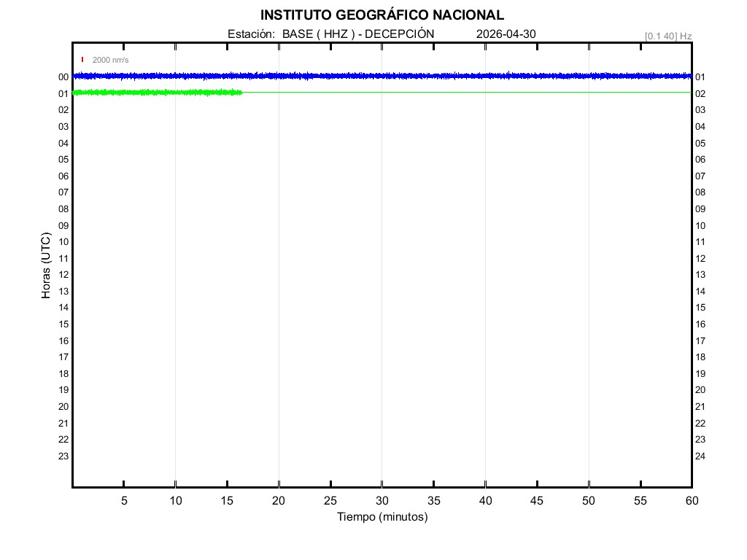Click the blue 00-hour seismic trace
747x560 pixels.
click(x=379, y=76)
